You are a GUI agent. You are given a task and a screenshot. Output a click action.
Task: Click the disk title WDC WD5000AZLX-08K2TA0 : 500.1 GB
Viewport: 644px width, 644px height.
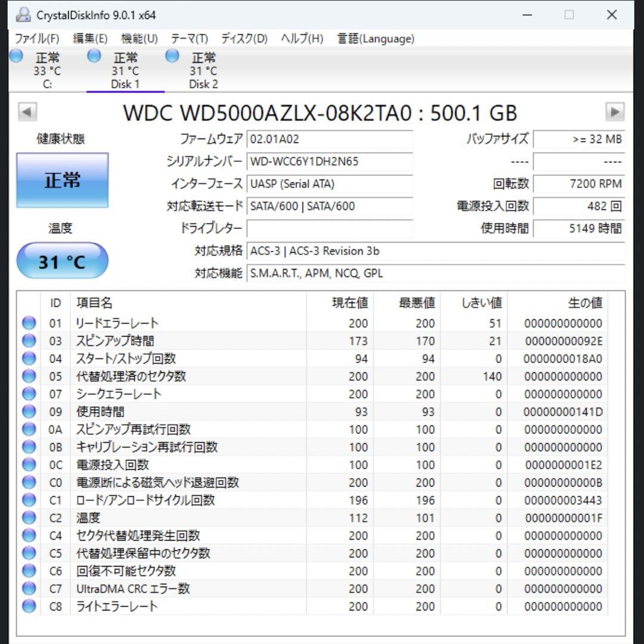(x=320, y=113)
